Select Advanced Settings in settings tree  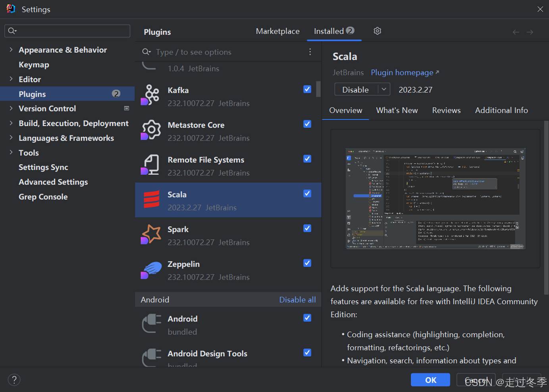tap(53, 182)
